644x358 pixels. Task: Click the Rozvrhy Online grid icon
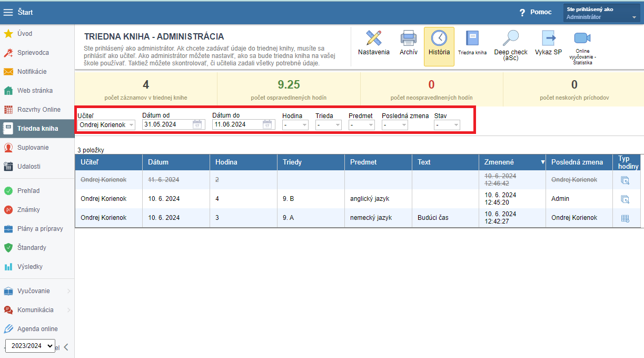(x=8, y=110)
